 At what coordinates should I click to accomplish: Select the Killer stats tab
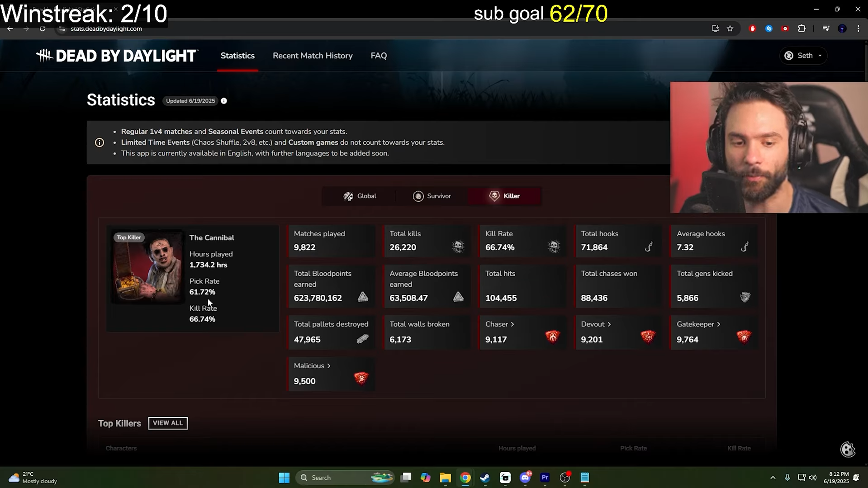click(x=504, y=196)
